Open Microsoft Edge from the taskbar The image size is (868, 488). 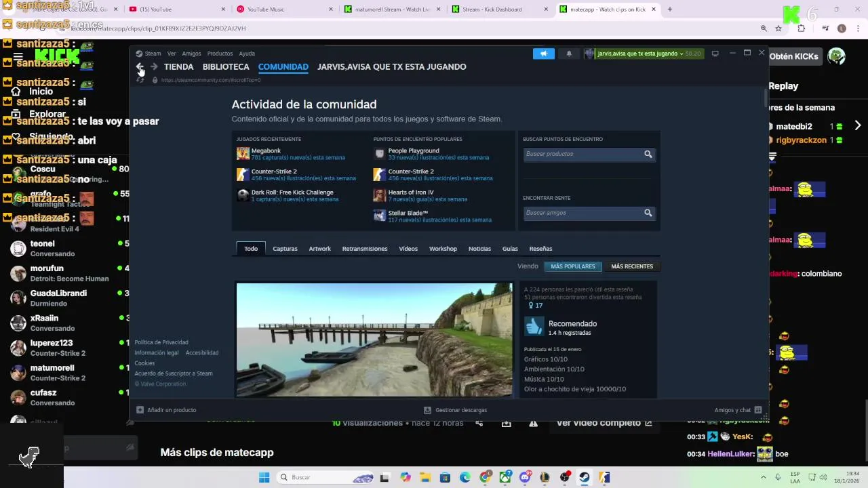(x=465, y=477)
